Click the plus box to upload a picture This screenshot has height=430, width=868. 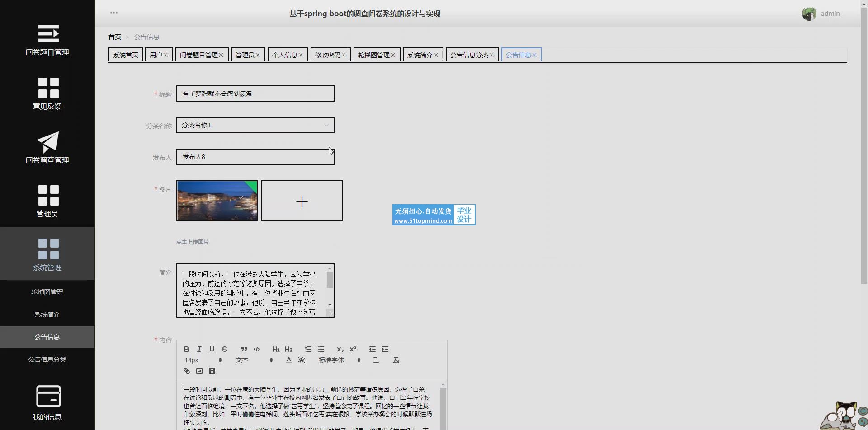click(x=302, y=201)
